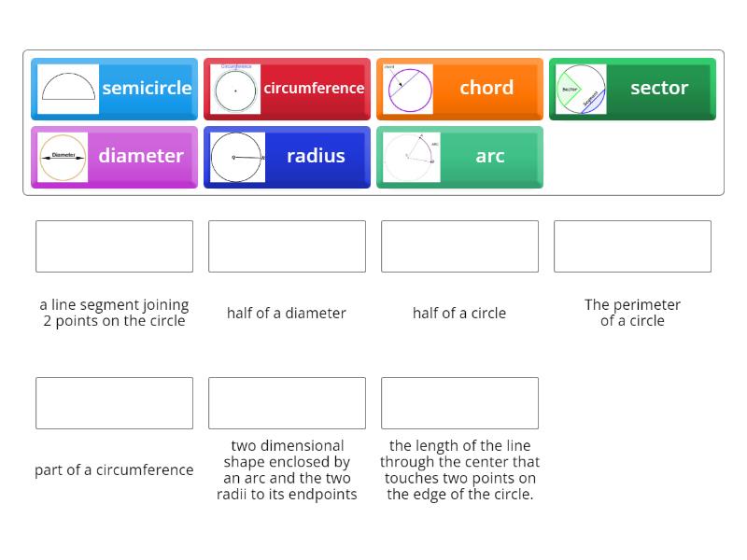Viewport: 747px width, 560px height.
Task: Pick the chord tile for matching
Action: (x=459, y=88)
